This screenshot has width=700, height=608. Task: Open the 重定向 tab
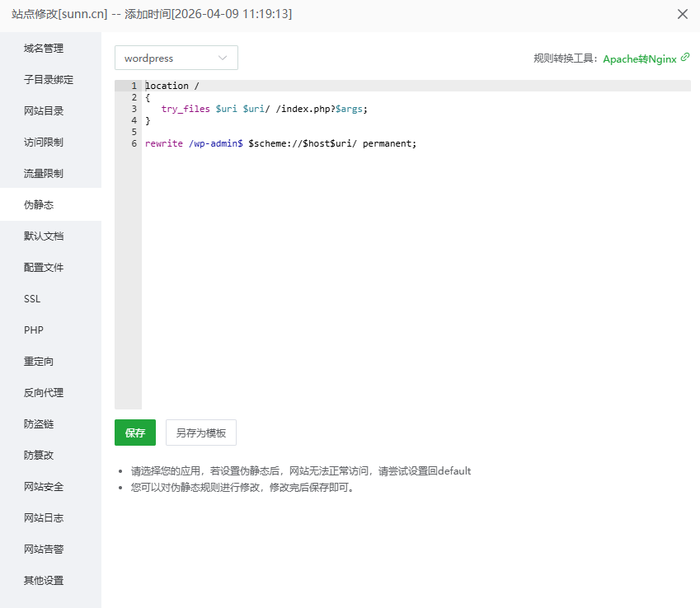point(39,362)
